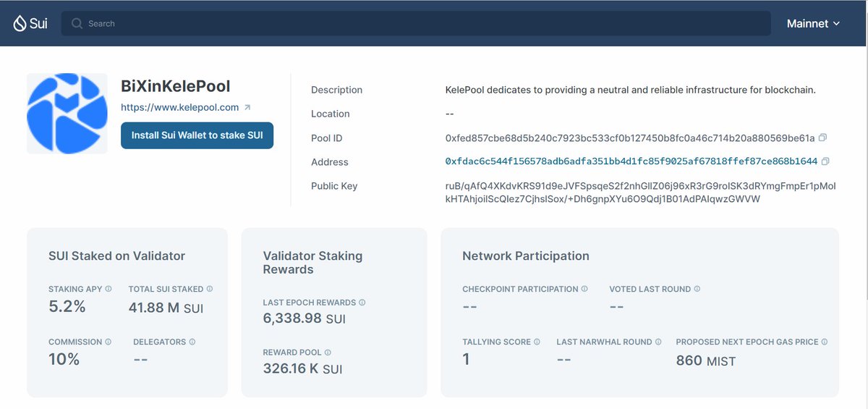
Task: Click the 10% commission value
Action: 64,359
